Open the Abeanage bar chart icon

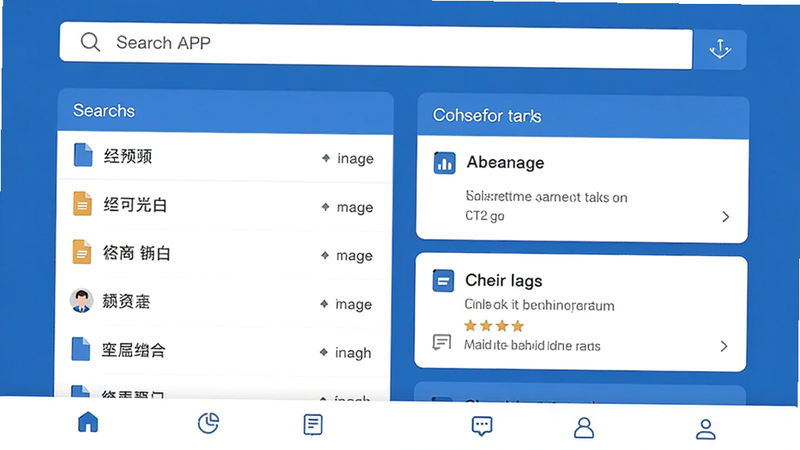(444, 163)
